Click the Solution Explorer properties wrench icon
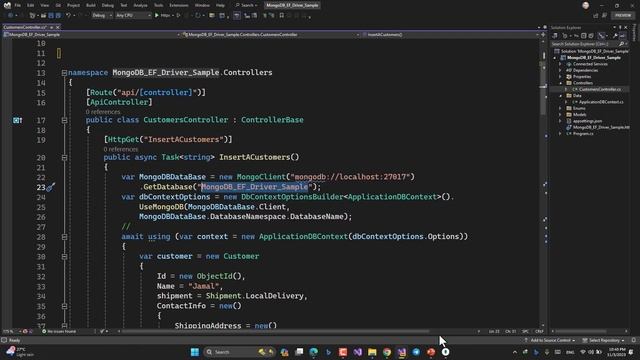 pyautogui.click(x=615, y=36)
